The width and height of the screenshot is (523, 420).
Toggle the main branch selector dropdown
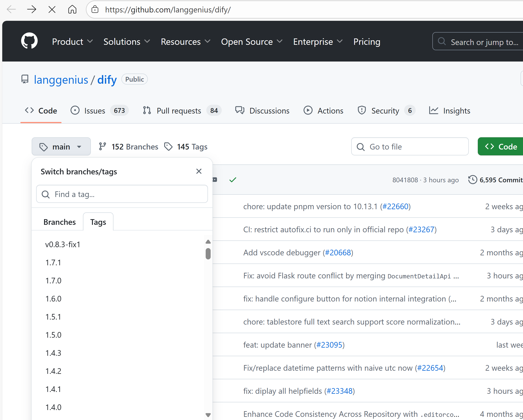tap(61, 146)
